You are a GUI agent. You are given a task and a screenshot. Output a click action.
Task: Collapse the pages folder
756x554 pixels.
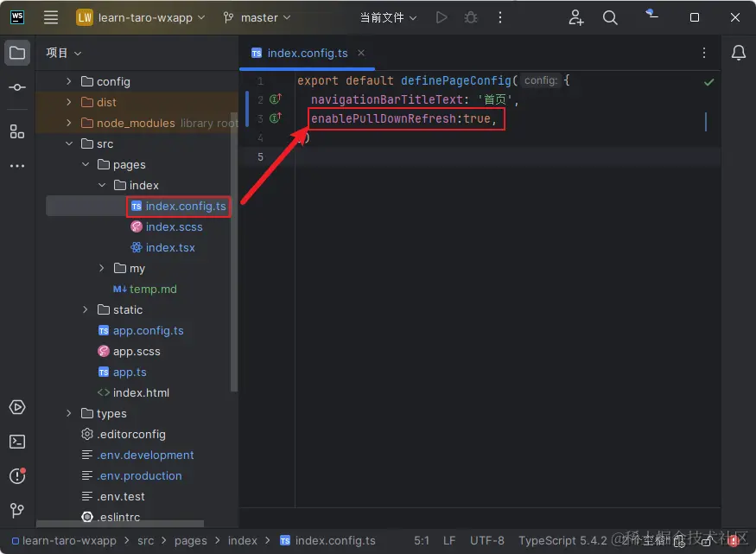86,164
